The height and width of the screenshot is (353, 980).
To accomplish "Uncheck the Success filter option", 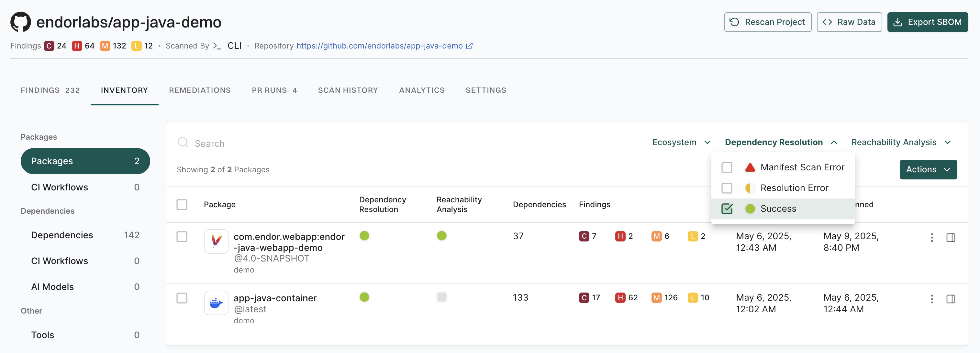I will point(727,209).
